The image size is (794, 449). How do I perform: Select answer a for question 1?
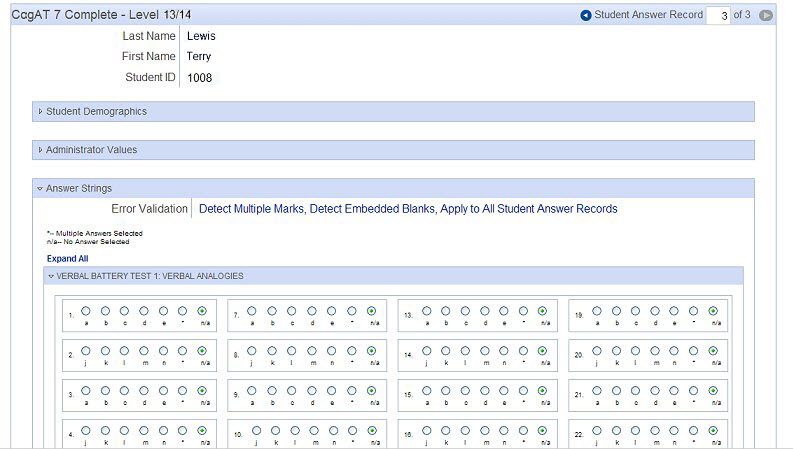click(86, 311)
